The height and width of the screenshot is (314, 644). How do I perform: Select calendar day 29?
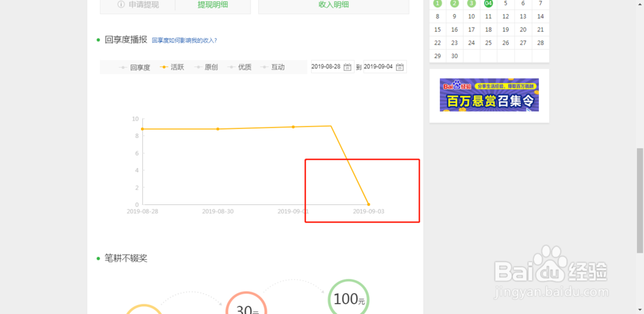point(437,56)
